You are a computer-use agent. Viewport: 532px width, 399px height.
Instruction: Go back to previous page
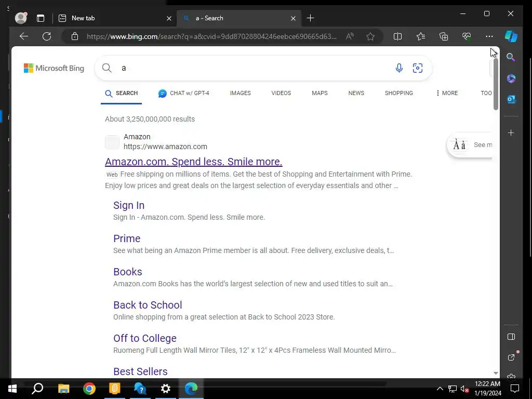(x=24, y=36)
